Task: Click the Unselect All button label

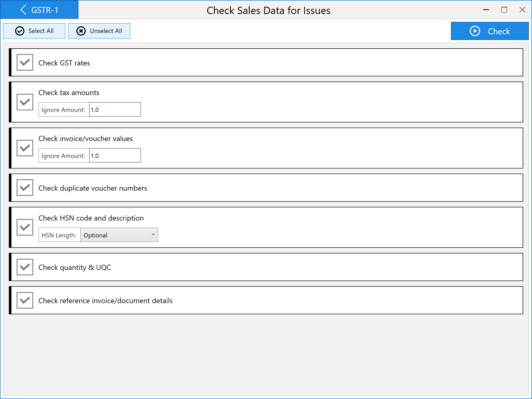Action: 106,31
